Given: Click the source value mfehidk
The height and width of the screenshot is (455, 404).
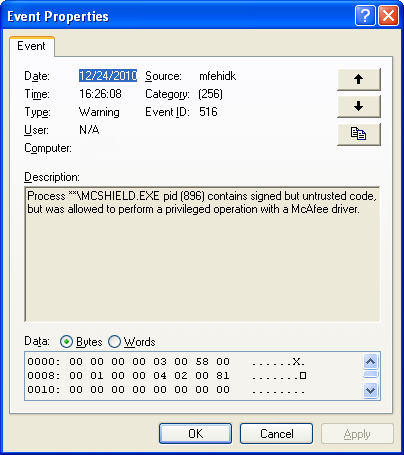Looking at the screenshot, I should 218,76.
